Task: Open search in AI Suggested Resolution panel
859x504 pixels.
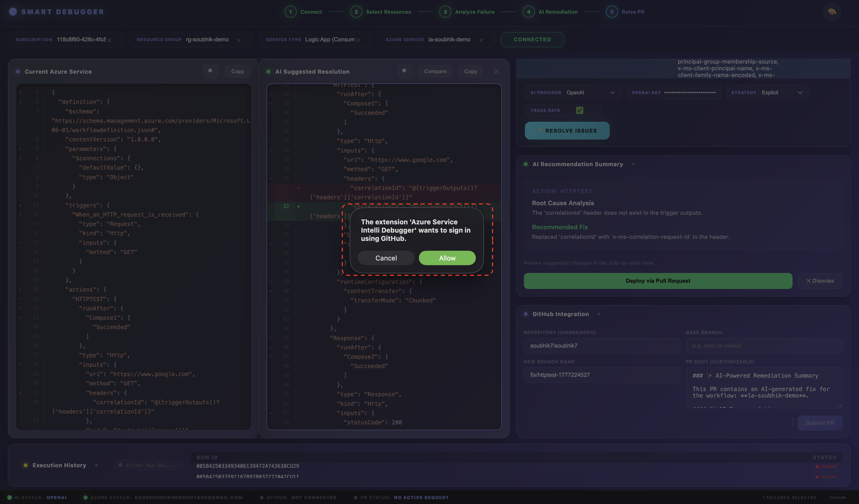Action: coord(405,71)
